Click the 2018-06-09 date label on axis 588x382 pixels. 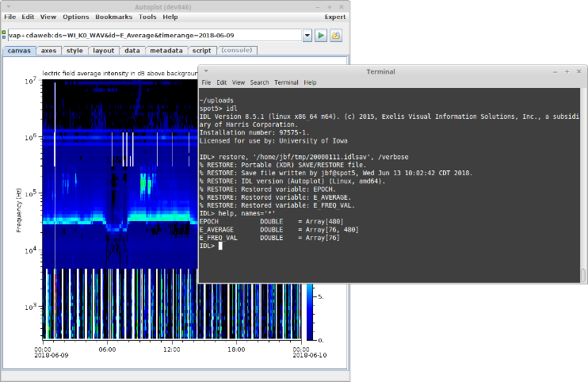52,355
